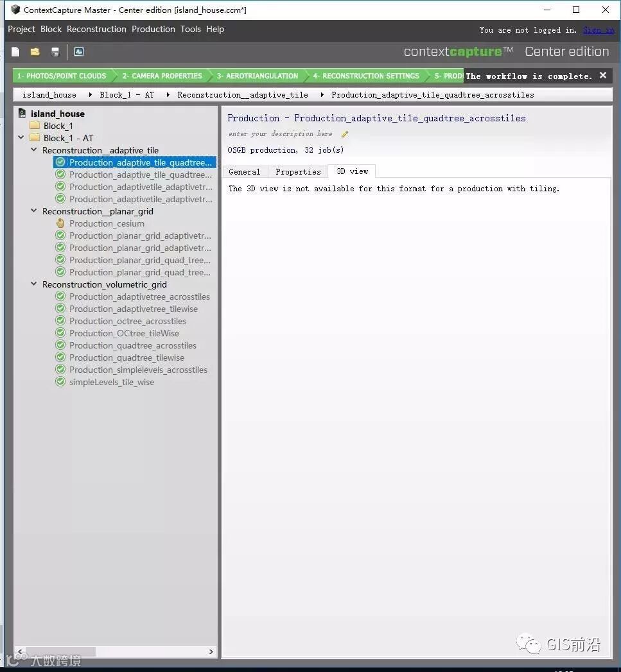Viewport: 621px width, 672px height.
Task: Go to step 3 Aerotriangulation
Action: click(258, 76)
